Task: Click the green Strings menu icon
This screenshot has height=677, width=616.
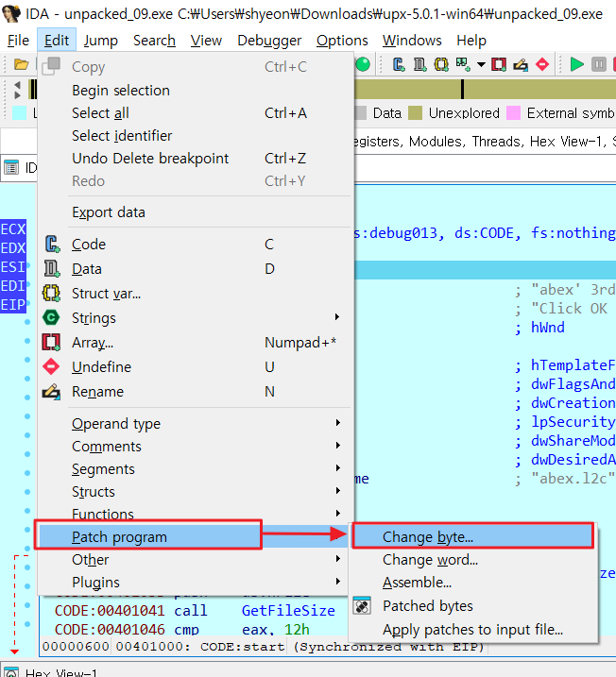Action: tap(51, 318)
